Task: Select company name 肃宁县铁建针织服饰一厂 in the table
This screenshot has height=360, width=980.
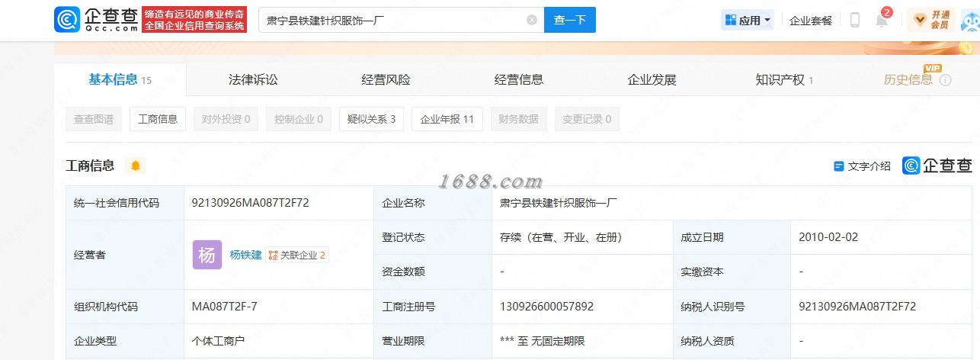Action: (559, 203)
